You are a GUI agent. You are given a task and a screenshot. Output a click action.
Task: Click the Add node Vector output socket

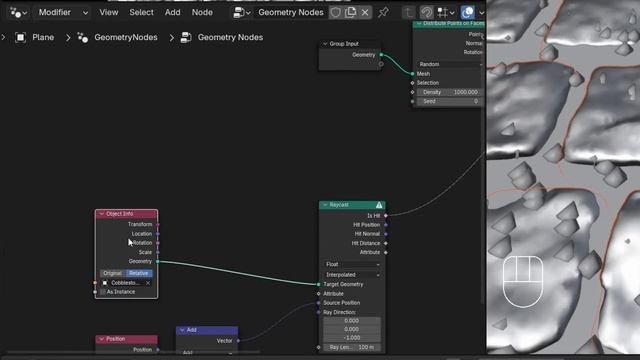(238, 341)
